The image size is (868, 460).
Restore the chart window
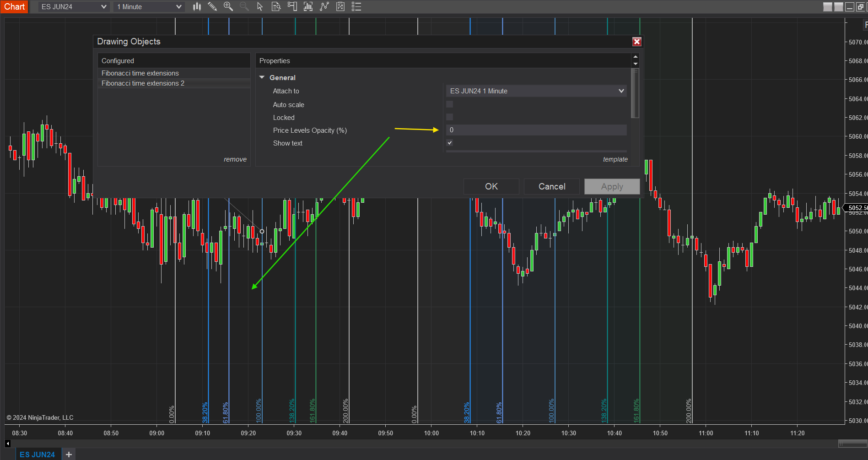point(860,7)
